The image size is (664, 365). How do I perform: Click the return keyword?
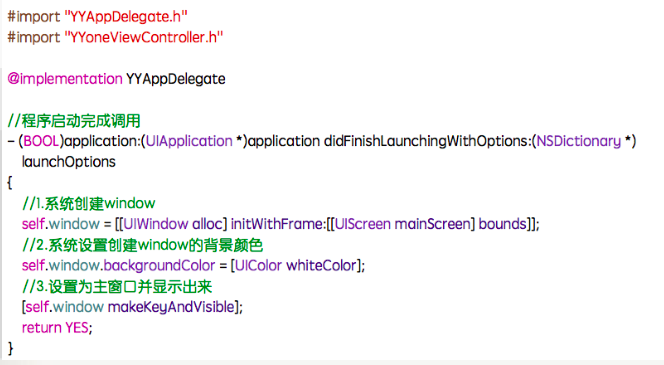click(42, 328)
